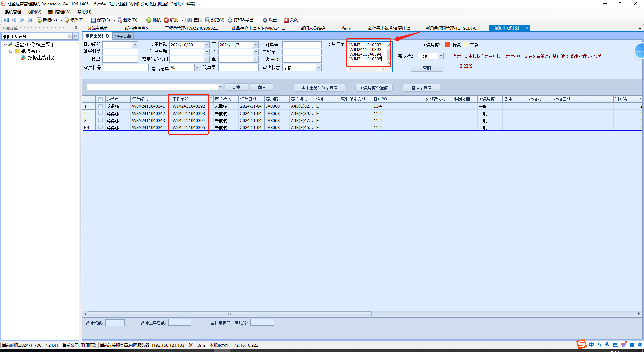Collapse the 旺盈ERP系统主菜单 tree node
Image resolution: width=644 pixels, height=352 pixels.
click(5, 44)
